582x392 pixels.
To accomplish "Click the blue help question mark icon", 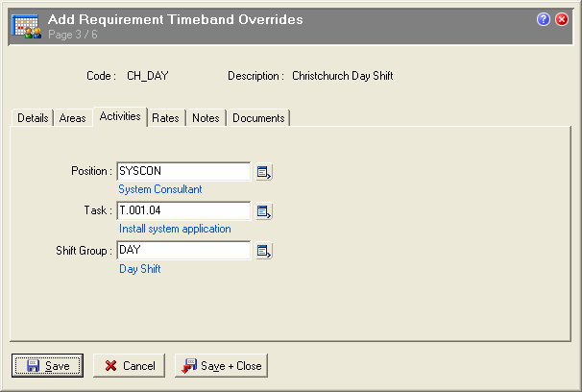I will (x=544, y=19).
